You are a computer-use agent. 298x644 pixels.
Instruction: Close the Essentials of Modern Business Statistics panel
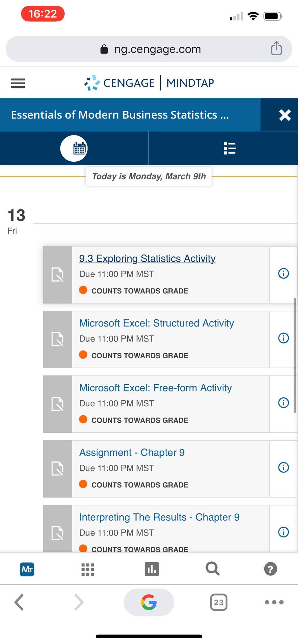pyautogui.click(x=285, y=115)
